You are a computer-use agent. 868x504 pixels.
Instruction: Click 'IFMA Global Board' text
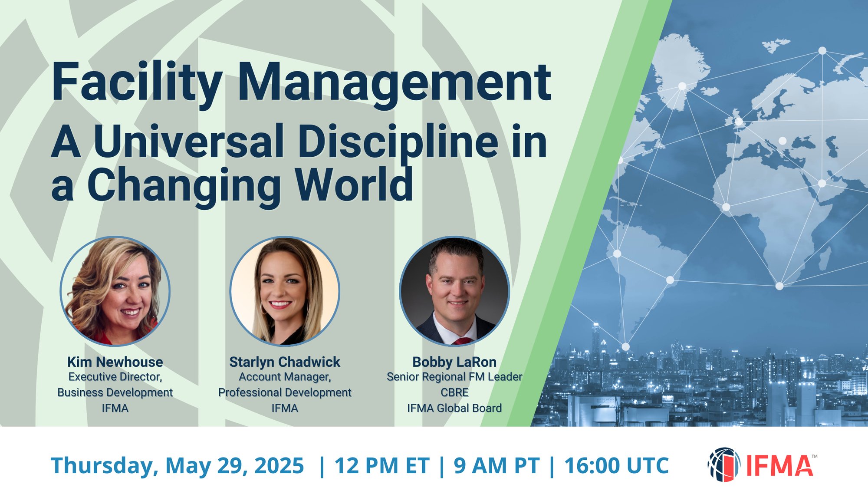[454, 408]
